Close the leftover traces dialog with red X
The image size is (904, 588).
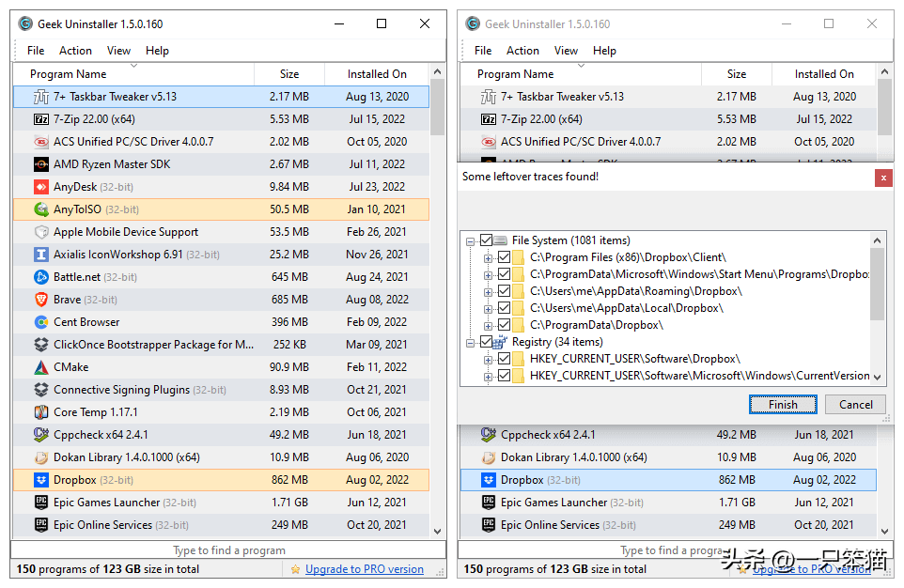coord(883,178)
